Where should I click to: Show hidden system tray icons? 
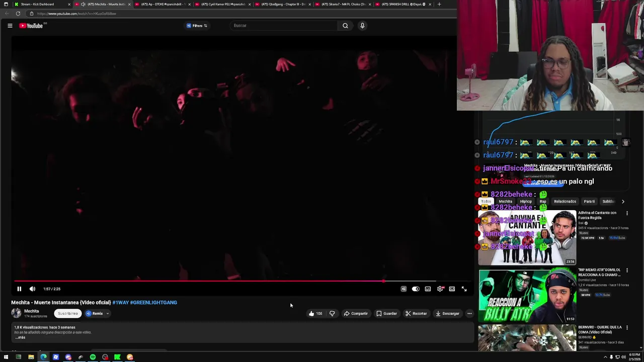pos(605,357)
